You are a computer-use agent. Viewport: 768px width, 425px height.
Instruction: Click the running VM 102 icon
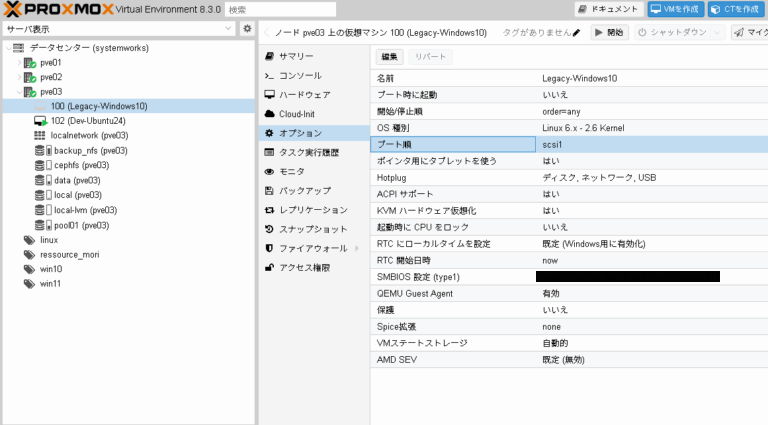40,121
